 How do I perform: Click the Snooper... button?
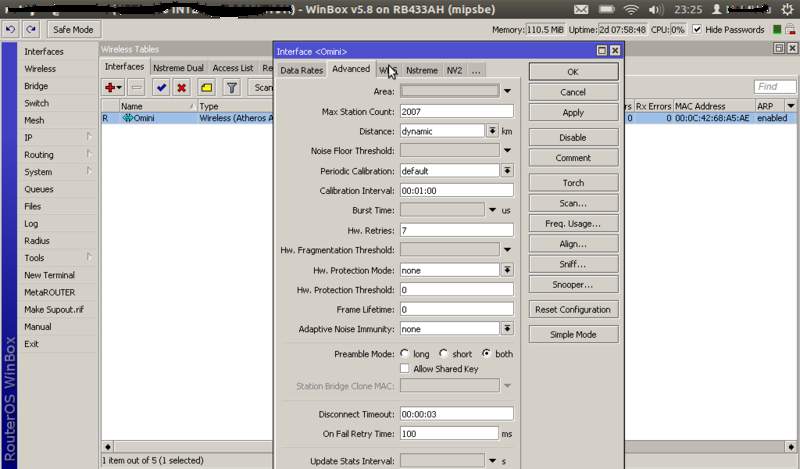tap(573, 285)
